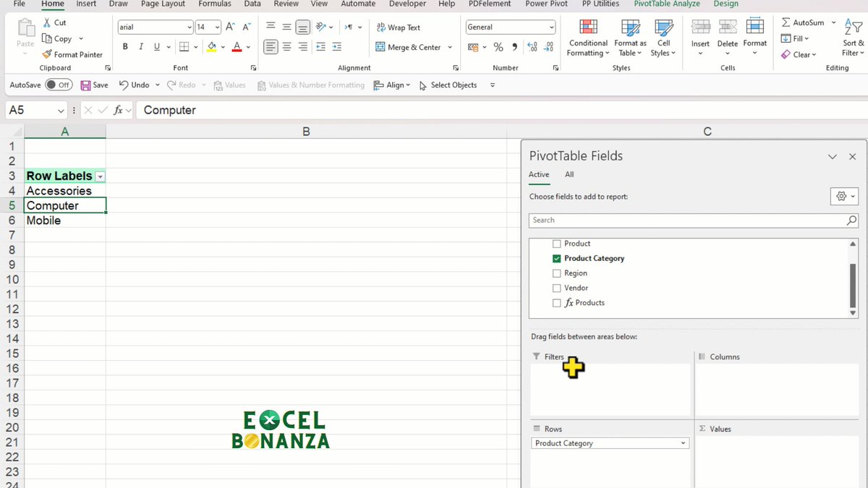
Task: Click the Clear button in Editing
Action: coord(799,54)
